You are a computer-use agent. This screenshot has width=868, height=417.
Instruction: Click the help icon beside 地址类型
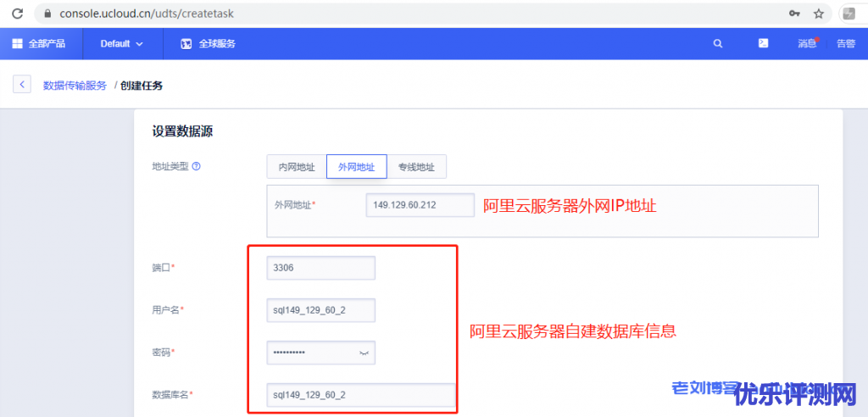196,167
